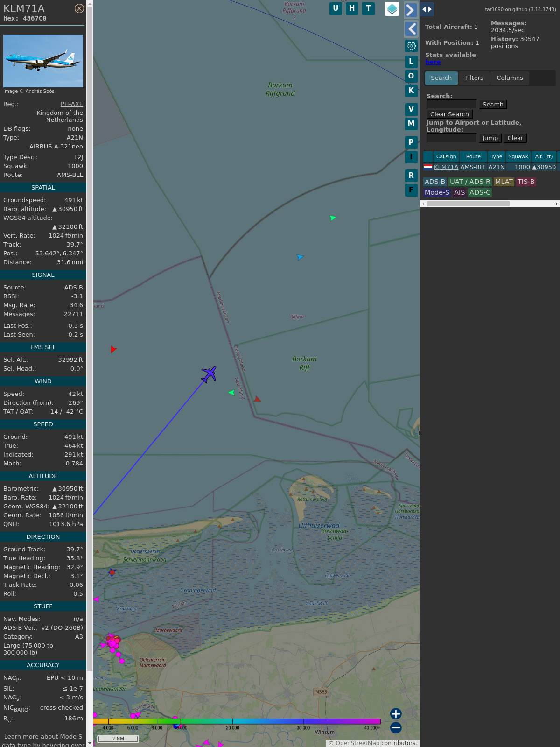560x747 pixels.
Task: Select the KLM71A callsign in table
Action: (x=446, y=167)
